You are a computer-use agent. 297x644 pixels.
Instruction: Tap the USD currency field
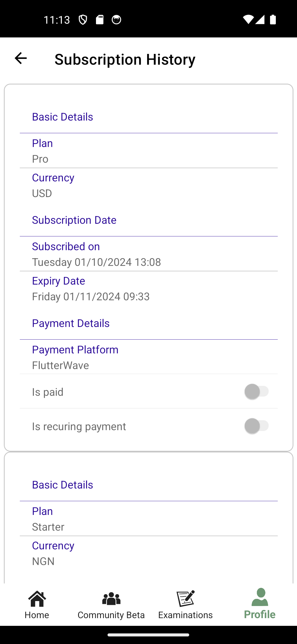point(42,193)
